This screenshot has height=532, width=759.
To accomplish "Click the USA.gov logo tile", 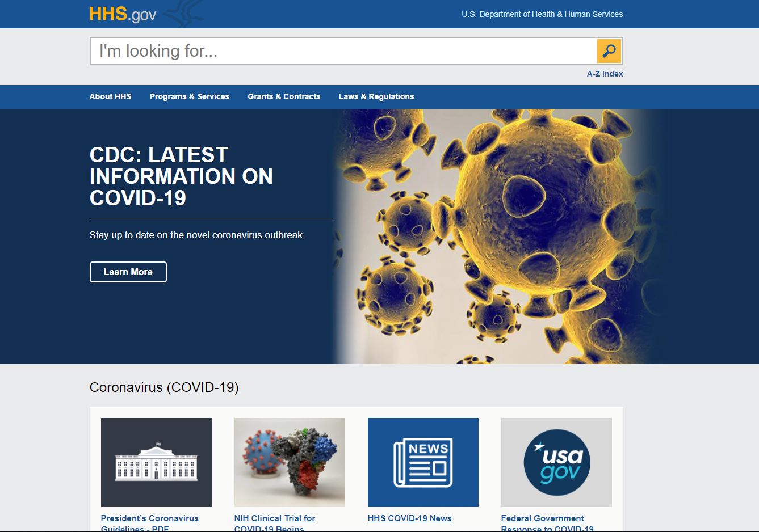I will coord(556,462).
